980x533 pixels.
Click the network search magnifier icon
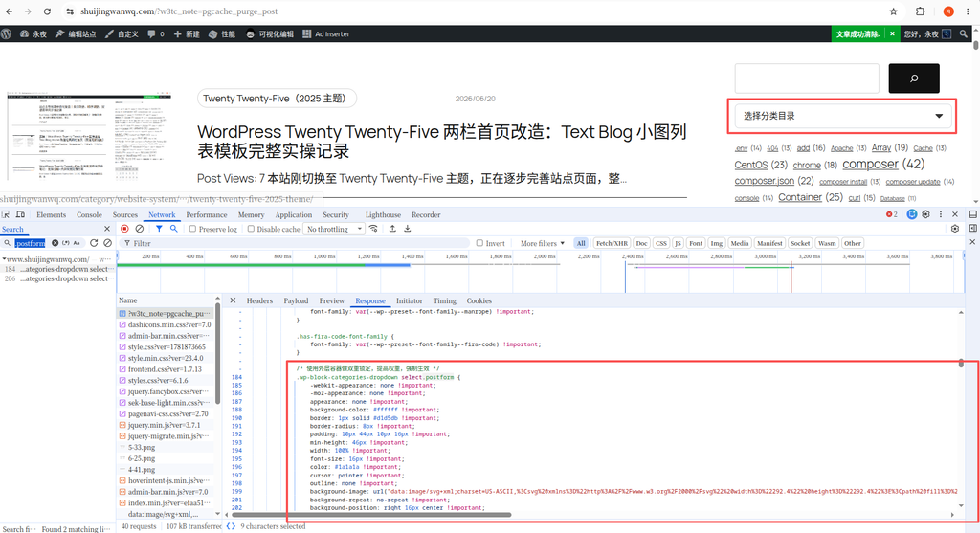click(174, 229)
